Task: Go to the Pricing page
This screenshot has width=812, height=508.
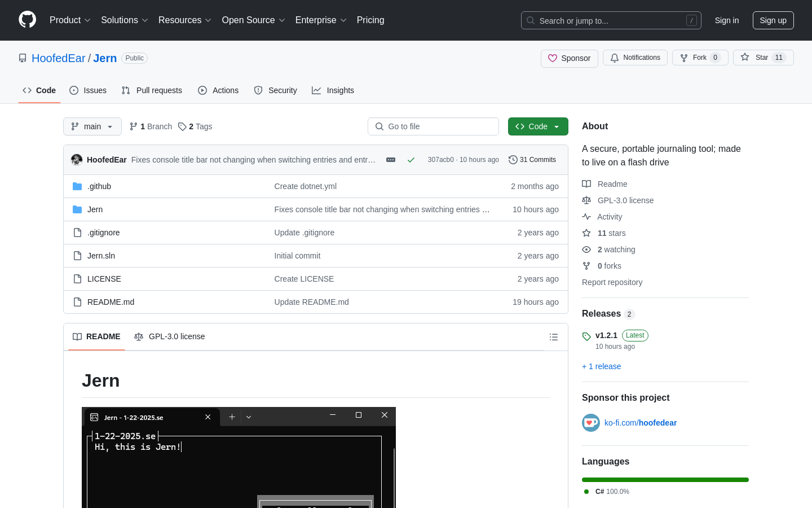Action: [x=370, y=20]
